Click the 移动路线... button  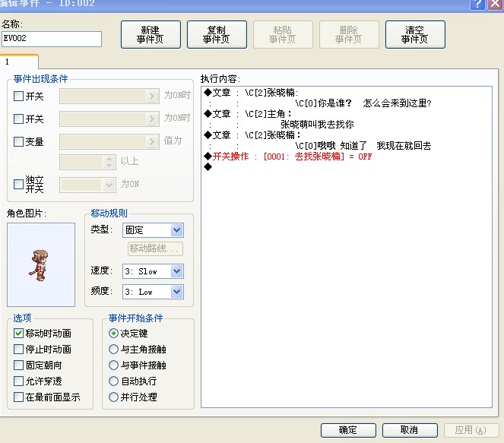point(156,248)
